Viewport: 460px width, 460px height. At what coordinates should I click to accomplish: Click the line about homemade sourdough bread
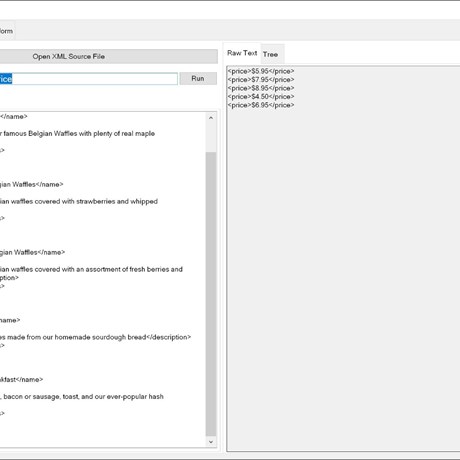[96, 337]
